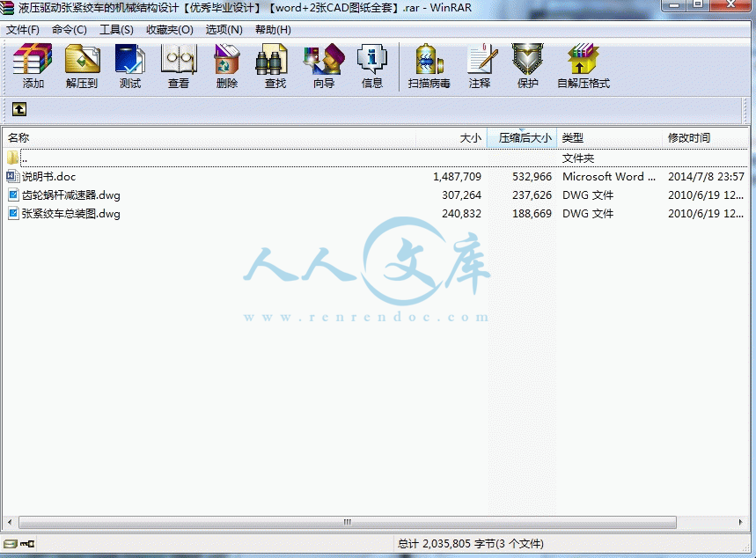Image resolution: width=756 pixels, height=558 pixels.
Task: Sort files by 大小 column header
Action: pos(451,138)
